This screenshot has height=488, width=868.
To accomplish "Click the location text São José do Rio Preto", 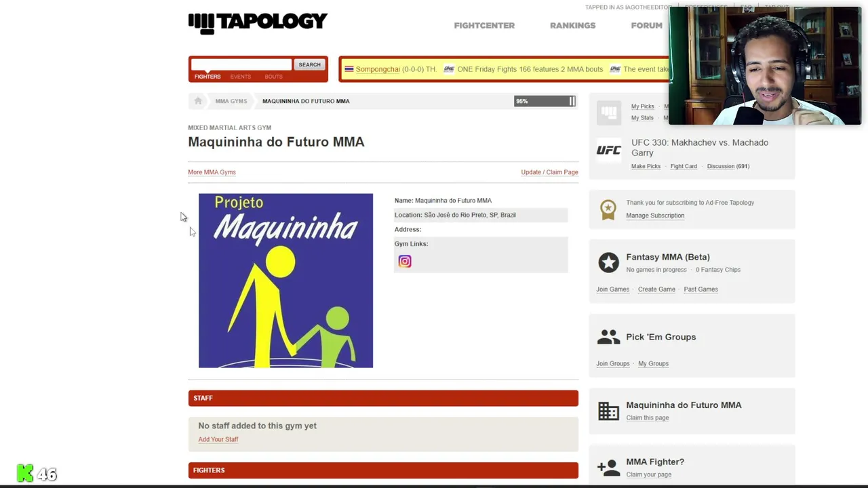I will pos(470,215).
